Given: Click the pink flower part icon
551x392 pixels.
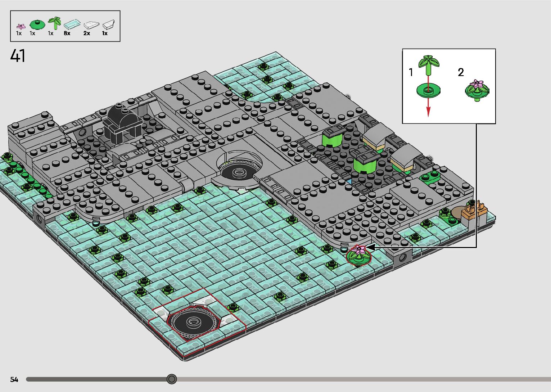Looking at the screenshot, I should point(21,26).
